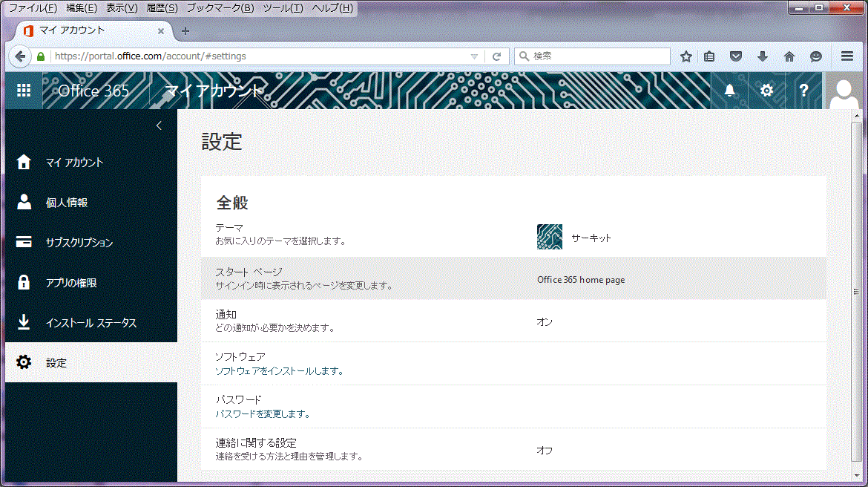Open the 履歴(S) menu
The image size is (868, 487).
[x=162, y=7]
